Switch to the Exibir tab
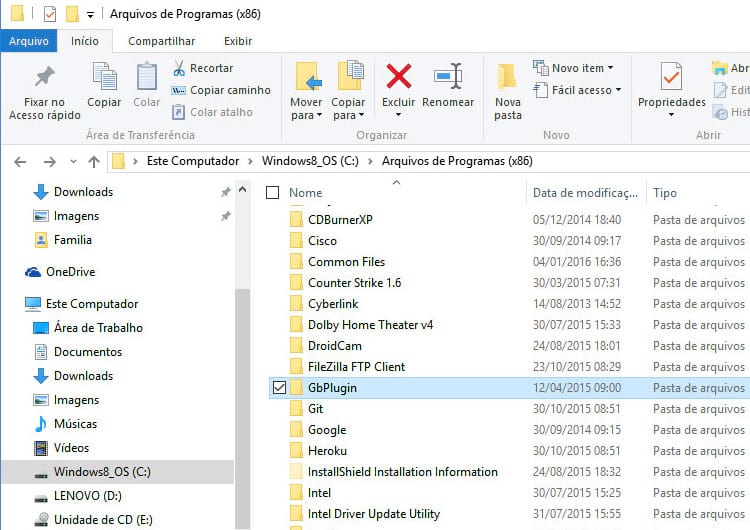750x530 pixels. coord(238,41)
